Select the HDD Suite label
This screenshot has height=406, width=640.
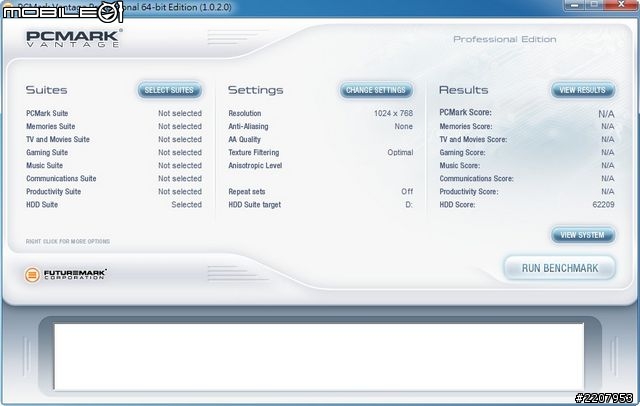click(x=42, y=205)
